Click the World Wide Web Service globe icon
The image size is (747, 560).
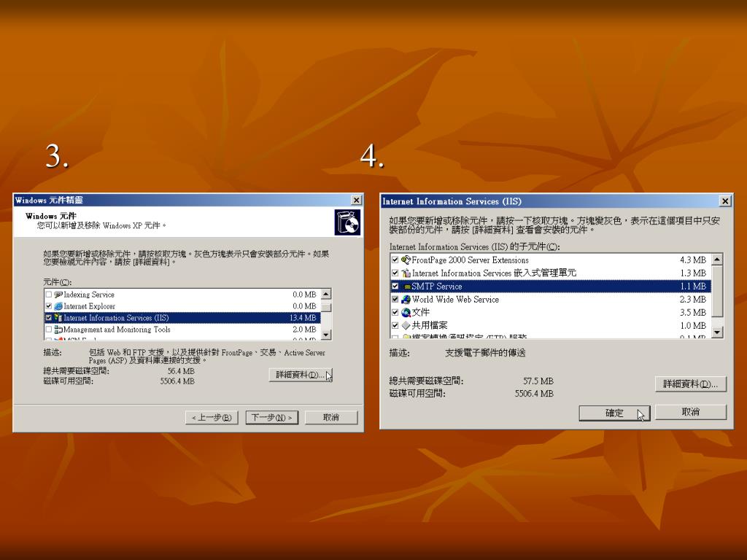pyautogui.click(x=406, y=300)
